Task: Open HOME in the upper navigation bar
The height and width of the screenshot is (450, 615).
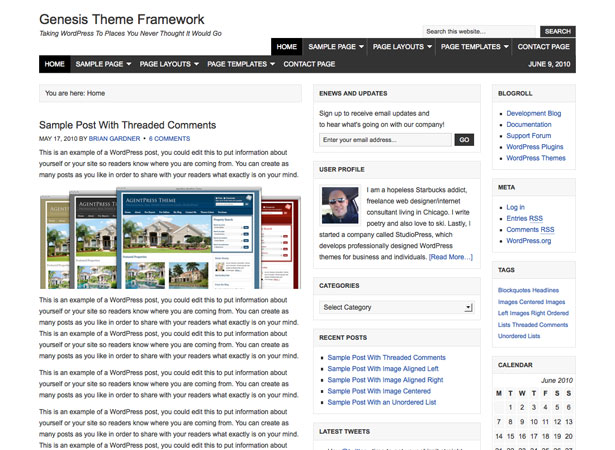Action: (286, 47)
